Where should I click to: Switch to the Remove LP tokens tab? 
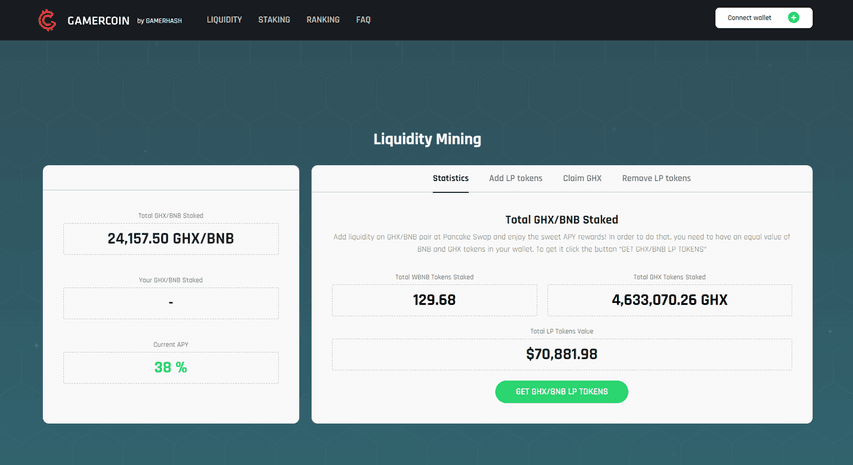(656, 178)
